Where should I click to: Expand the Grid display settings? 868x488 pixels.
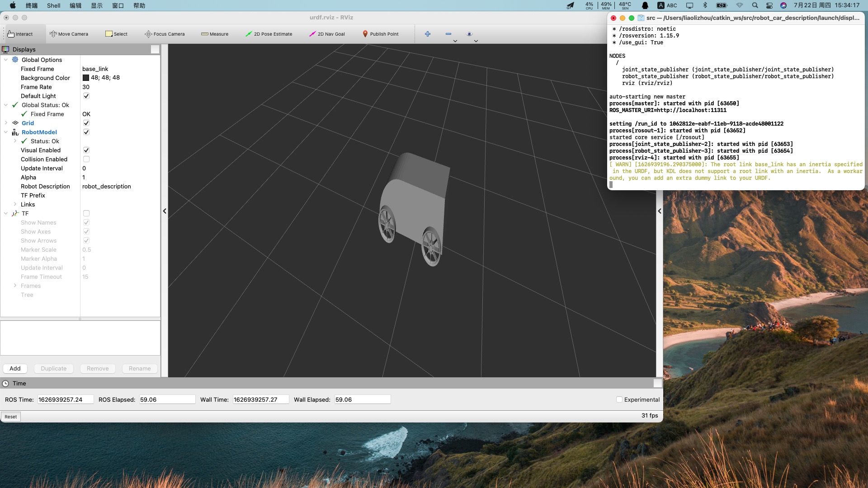pyautogui.click(x=6, y=123)
